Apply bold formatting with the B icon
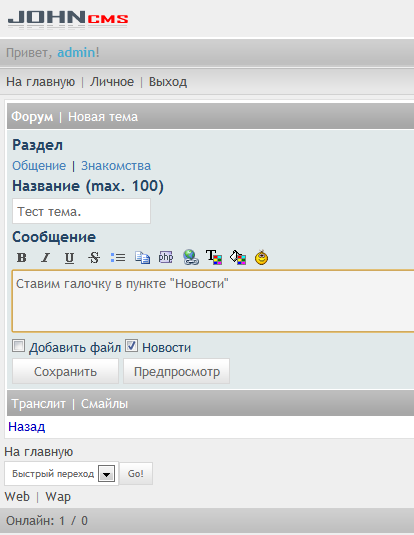Viewport: 414px width, 535px height. [x=22, y=257]
